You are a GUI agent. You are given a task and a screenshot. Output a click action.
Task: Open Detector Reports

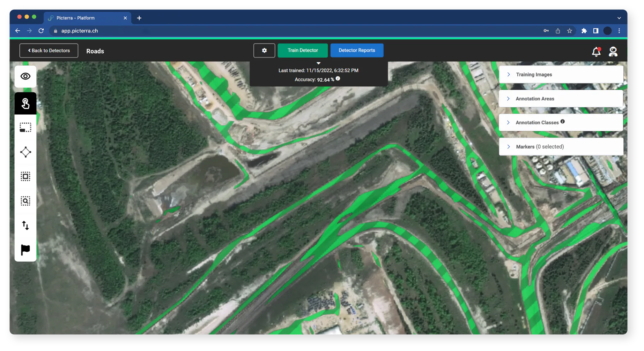point(357,51)
